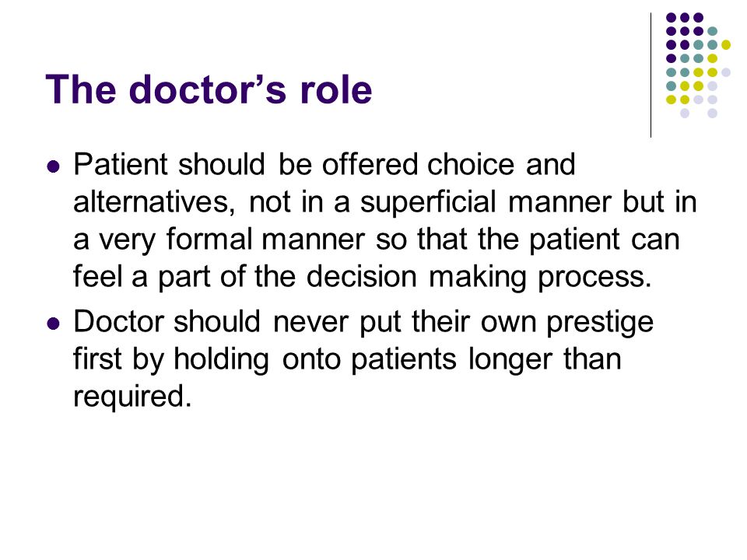Click the bottom-right lavender dot in grid
This screenshot has height=560, width=747.
click(712, 114)
